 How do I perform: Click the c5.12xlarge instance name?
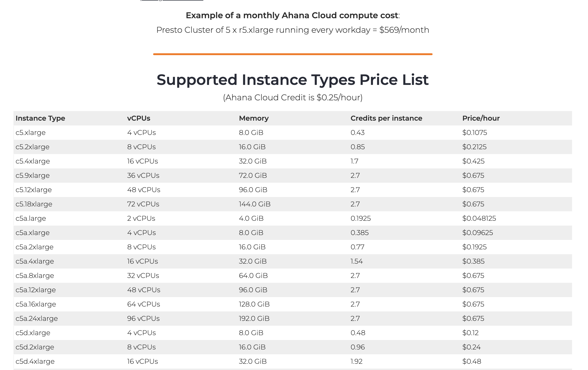click(x=34, y=190)
